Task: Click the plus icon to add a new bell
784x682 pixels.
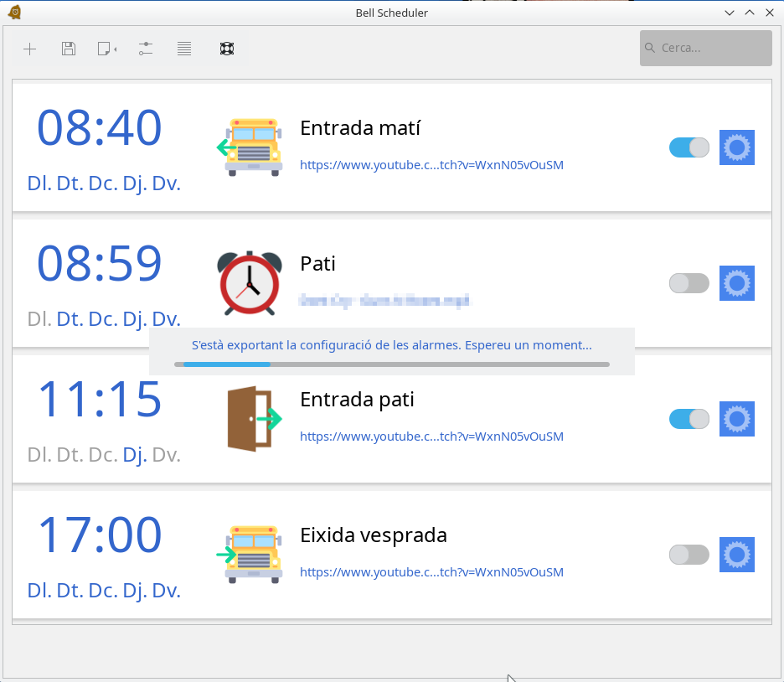Action: pyautogui.click(x=29, y=49)
